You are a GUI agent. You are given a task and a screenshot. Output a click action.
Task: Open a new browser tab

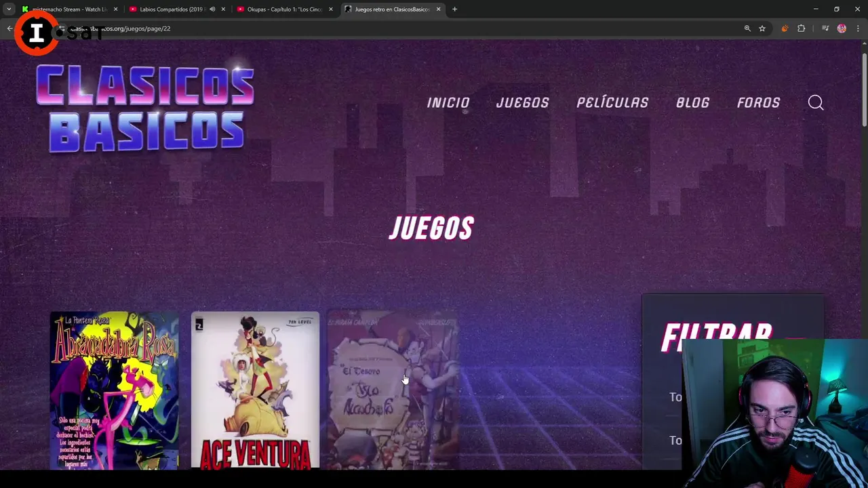(454, 9)
